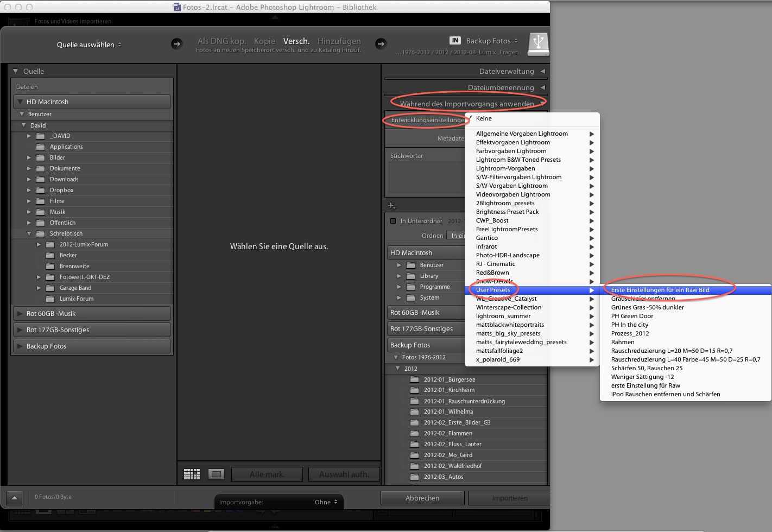Image resolution: width=772 pixels, height=532 pixels.
Task: Click the Alle mark. button
Action: [x=267, y=474]
